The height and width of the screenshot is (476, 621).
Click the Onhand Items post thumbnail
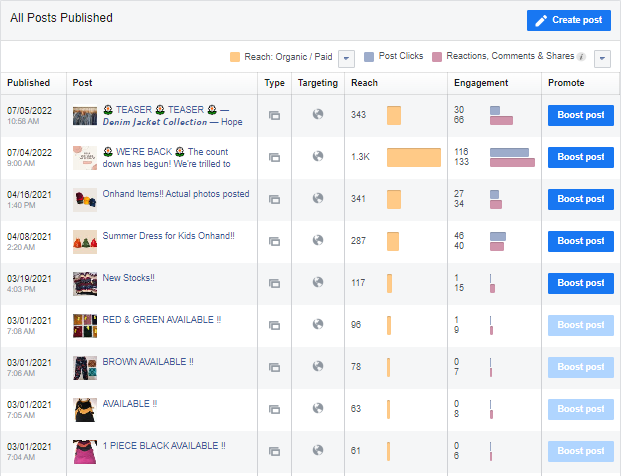coord(85,200)
